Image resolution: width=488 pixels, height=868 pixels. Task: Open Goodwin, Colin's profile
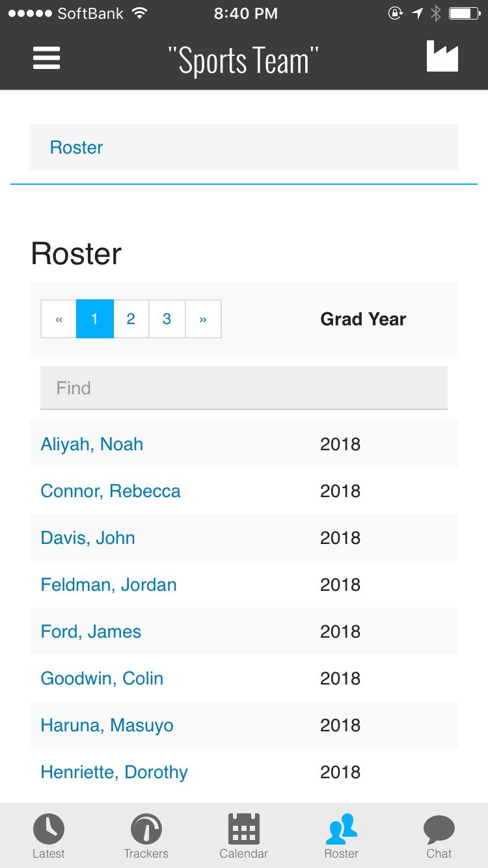(102, 679)
